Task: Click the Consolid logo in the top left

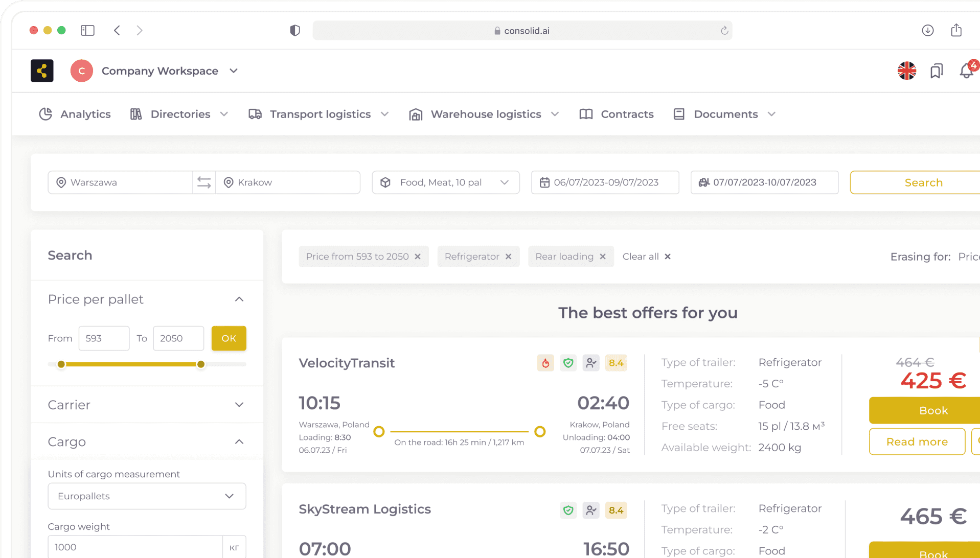Action: 42,71
